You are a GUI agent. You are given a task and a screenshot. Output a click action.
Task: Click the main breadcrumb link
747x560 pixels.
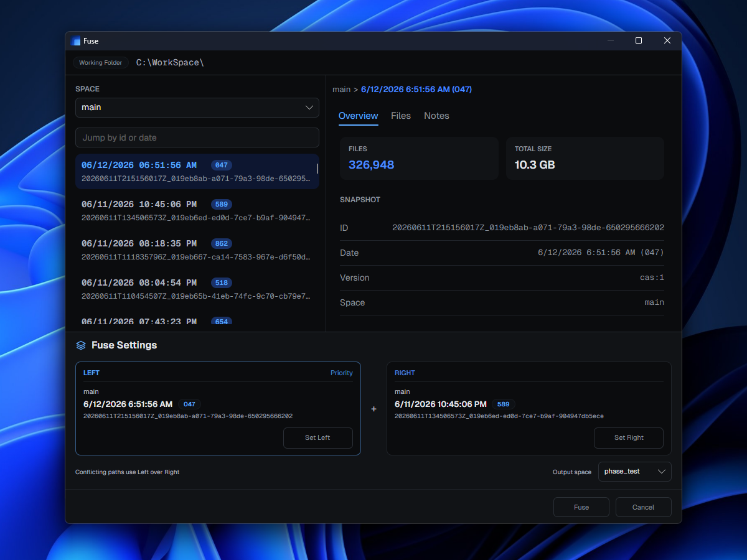pyautogui.click(x=341, y=90)
